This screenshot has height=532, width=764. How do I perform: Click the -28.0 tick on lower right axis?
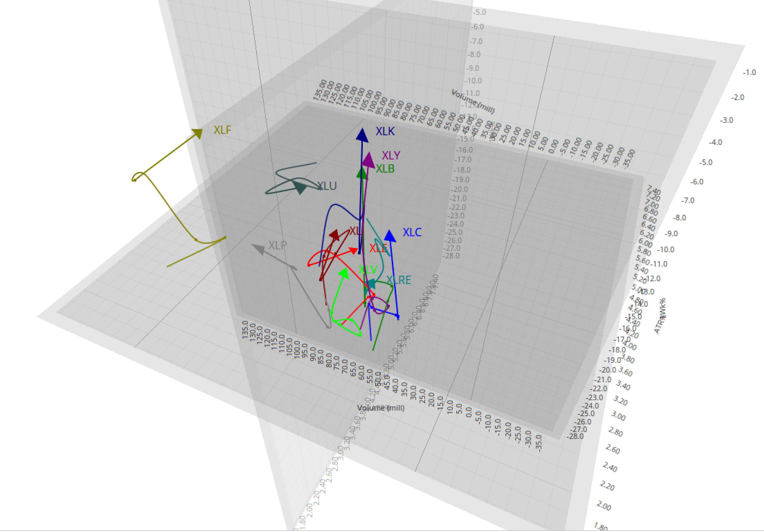[575, 436]
